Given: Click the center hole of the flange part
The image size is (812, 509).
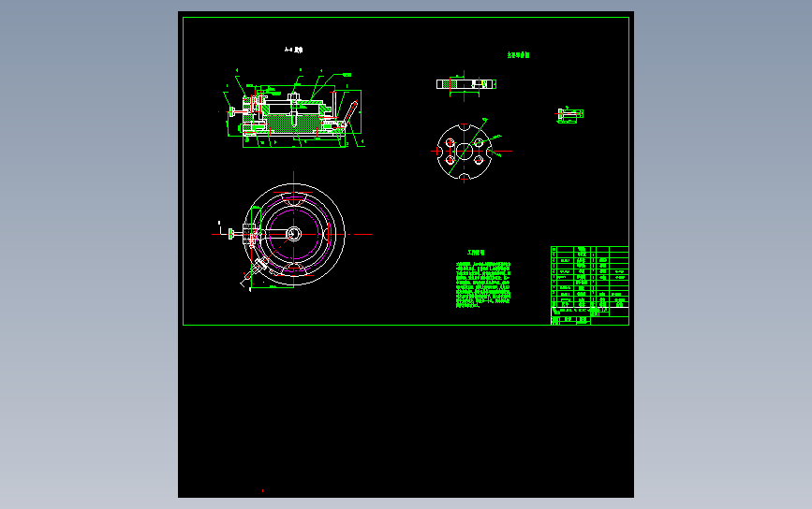Looking at the screenshot, I should pos(465,151).
